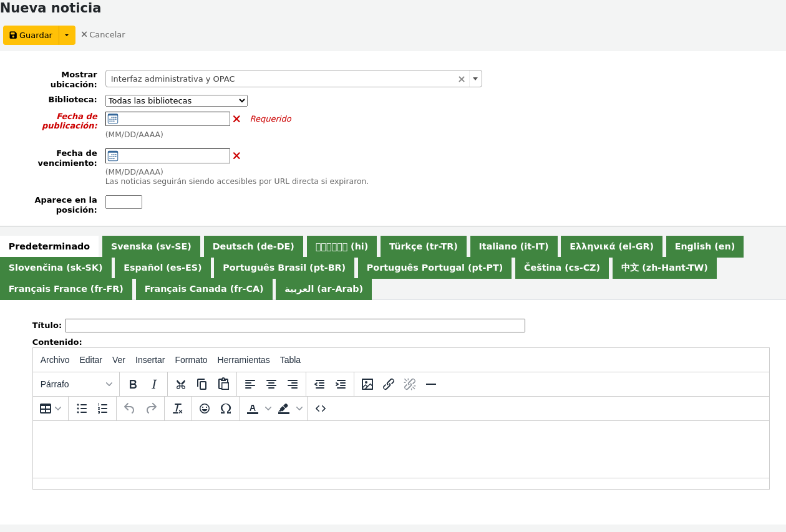The width and height of the screenshot is (786, 532).
Task: Open the Insertar menu in the editor
Action: tap(150, 360)
